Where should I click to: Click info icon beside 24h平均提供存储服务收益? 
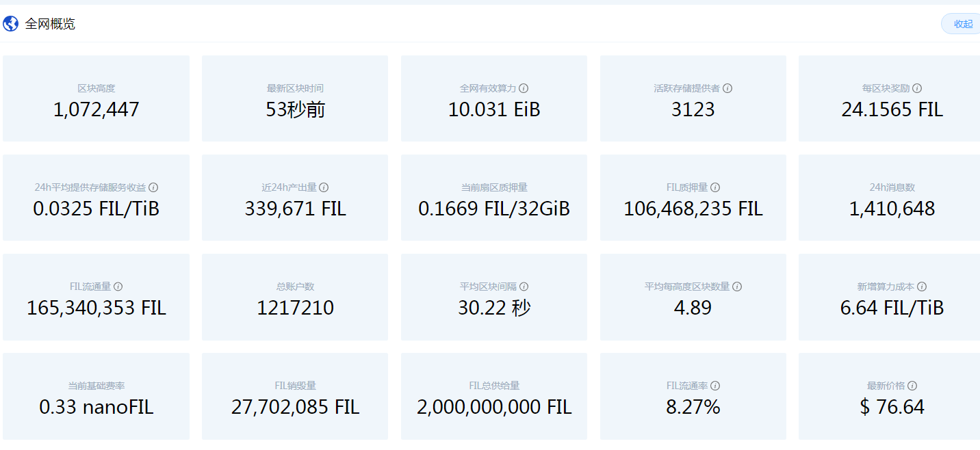tap(153, 187)
